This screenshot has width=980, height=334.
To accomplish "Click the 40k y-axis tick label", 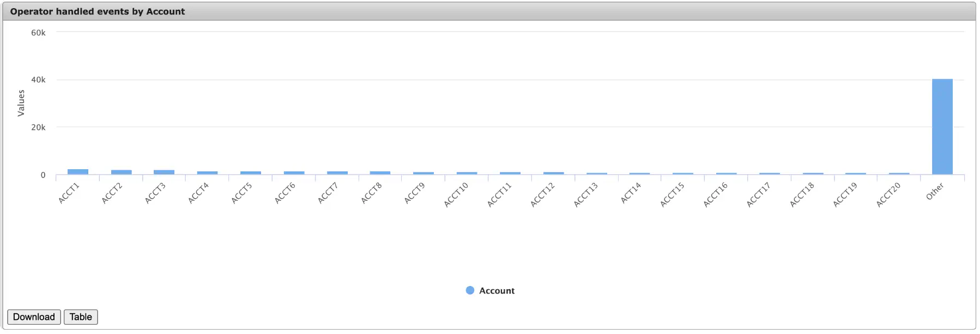I will [38, 80].
